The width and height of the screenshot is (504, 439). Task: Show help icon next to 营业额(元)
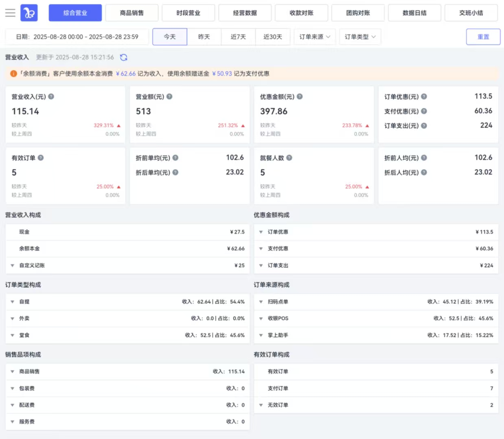click(x=169, y=97)
